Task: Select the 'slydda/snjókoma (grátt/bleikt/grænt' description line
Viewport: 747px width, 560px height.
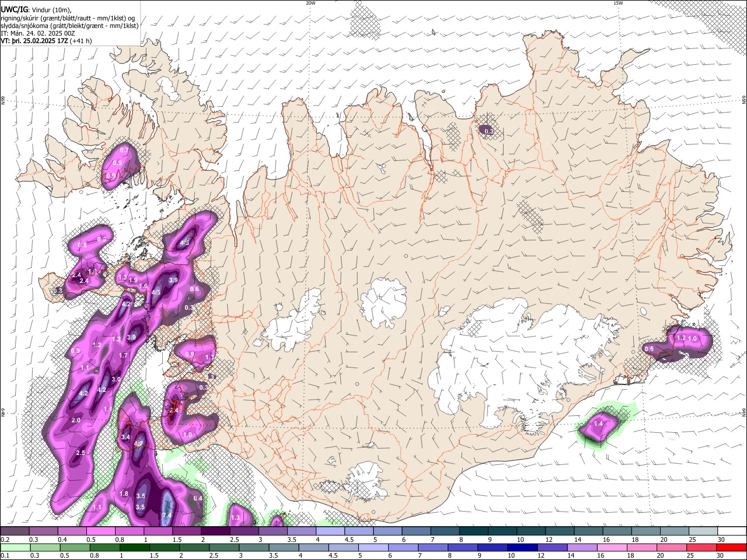Action: tap(69, 26)
